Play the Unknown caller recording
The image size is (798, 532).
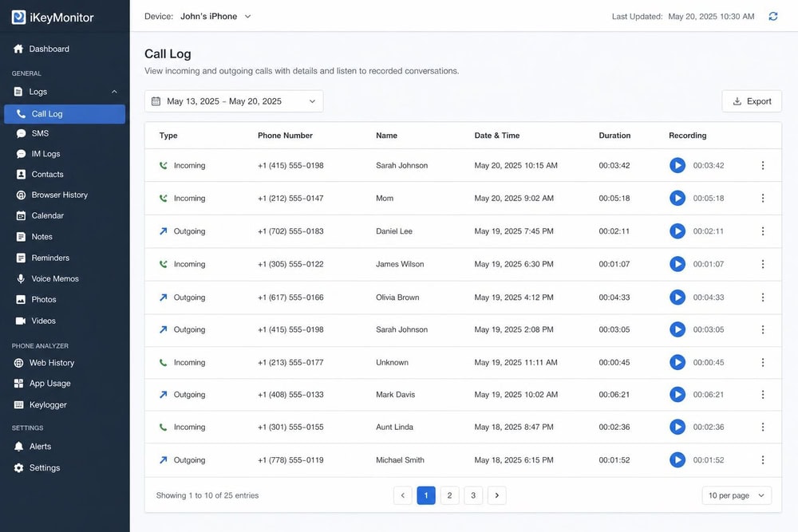pos(678,362)
